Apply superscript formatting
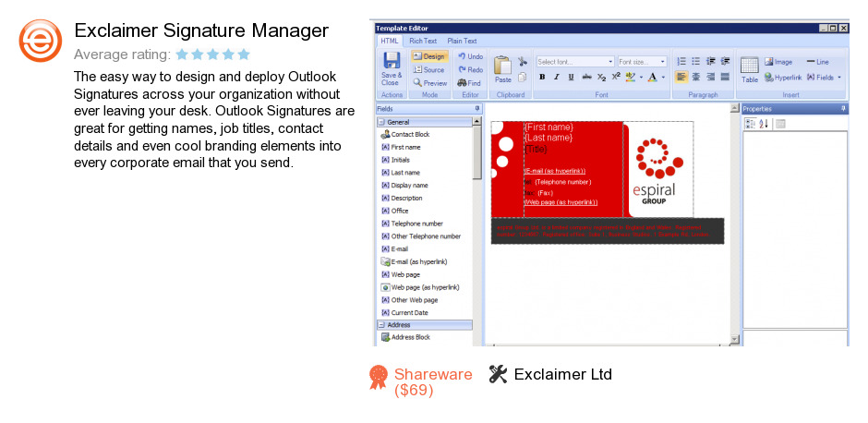The height and width of the screenshot is (423, 868). point(616,77)
